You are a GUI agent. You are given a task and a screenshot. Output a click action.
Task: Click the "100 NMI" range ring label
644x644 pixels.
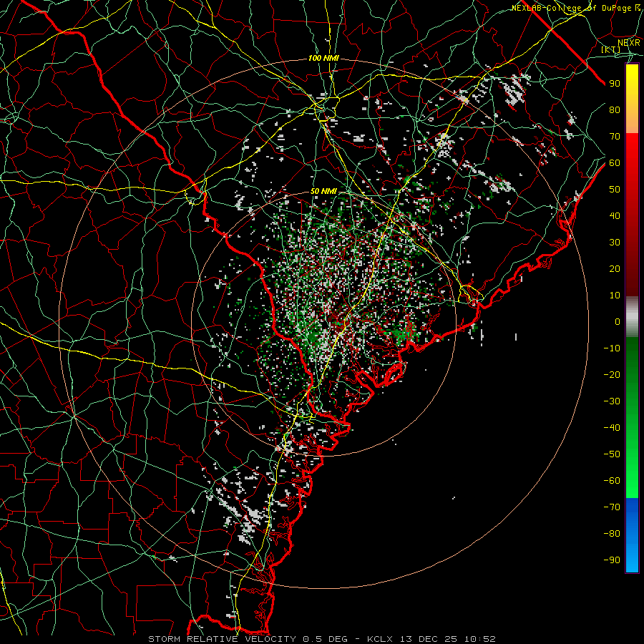[x=323, y=59]
